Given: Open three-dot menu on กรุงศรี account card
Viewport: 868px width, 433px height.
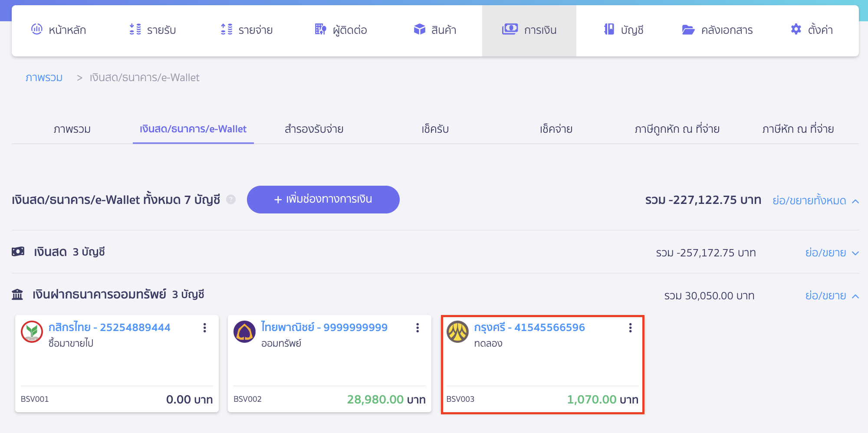Looking at the screenshot, I should click(x=630, y=328).
